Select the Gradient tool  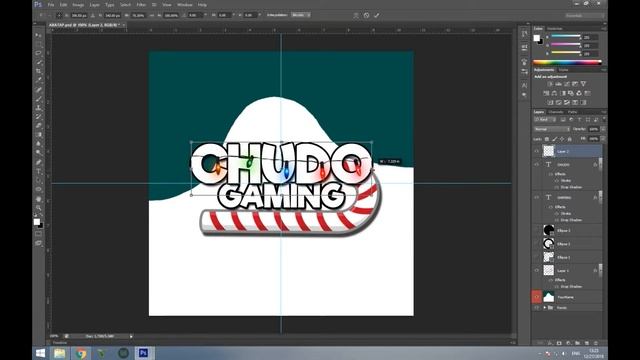39,134
